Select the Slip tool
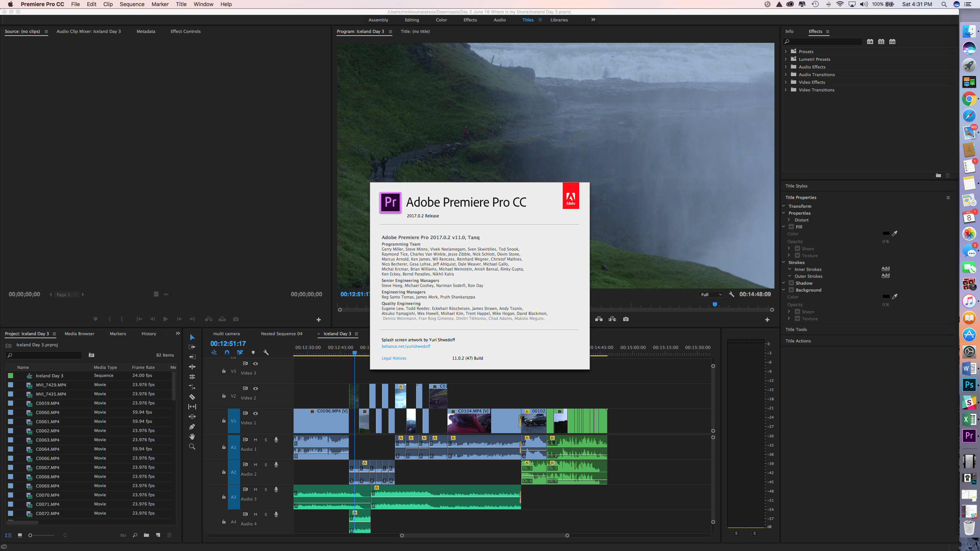Screen dimensions: 980x551 click(x=192, y=407)
